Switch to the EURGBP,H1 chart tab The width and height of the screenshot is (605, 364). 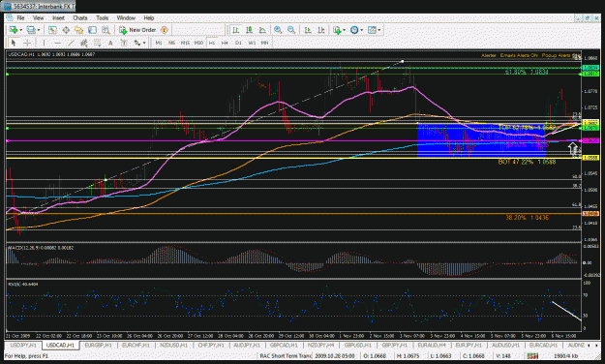98,345
